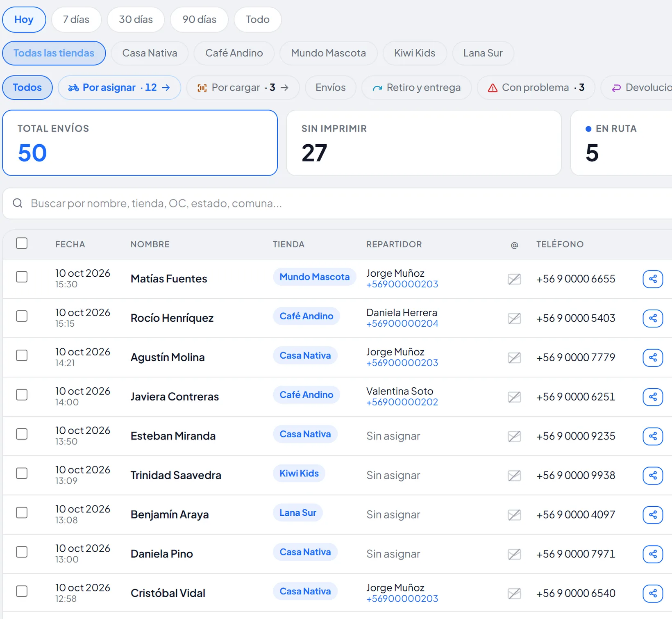
Task: Share Javiera Contreras shipment
Action: 653,397
